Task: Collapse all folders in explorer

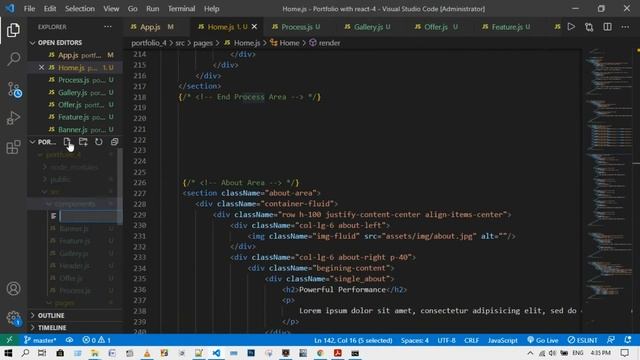Action: click(x=114, y=142)
